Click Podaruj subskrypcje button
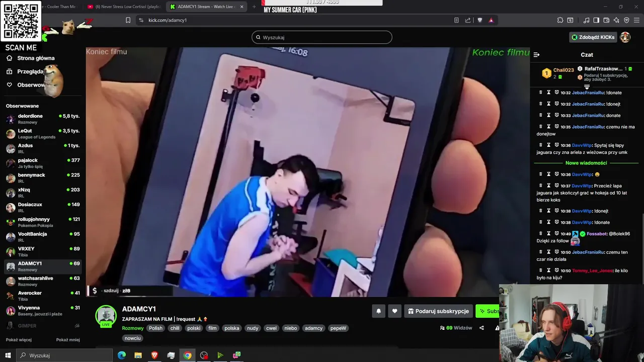The width and height of the screenshot is (644, 362). [438, 311]
